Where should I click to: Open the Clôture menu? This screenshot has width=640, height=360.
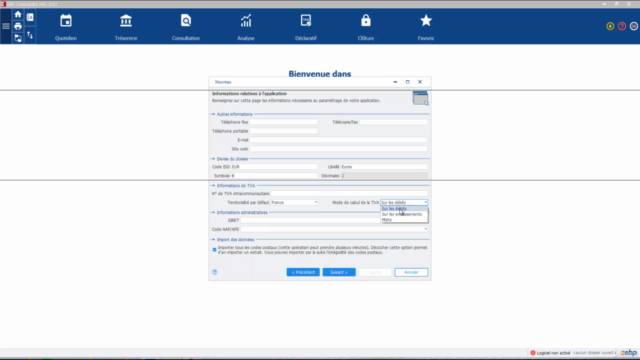pos(366,27)
